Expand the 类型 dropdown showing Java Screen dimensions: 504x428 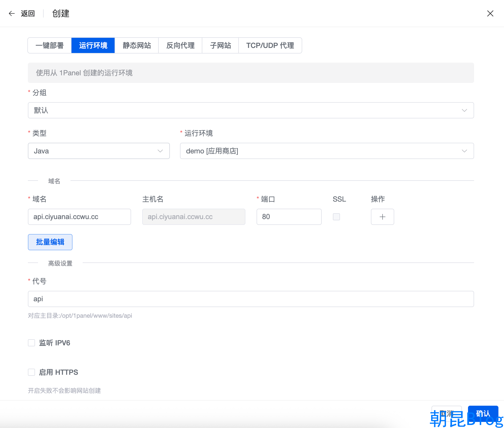pos(99,151)
